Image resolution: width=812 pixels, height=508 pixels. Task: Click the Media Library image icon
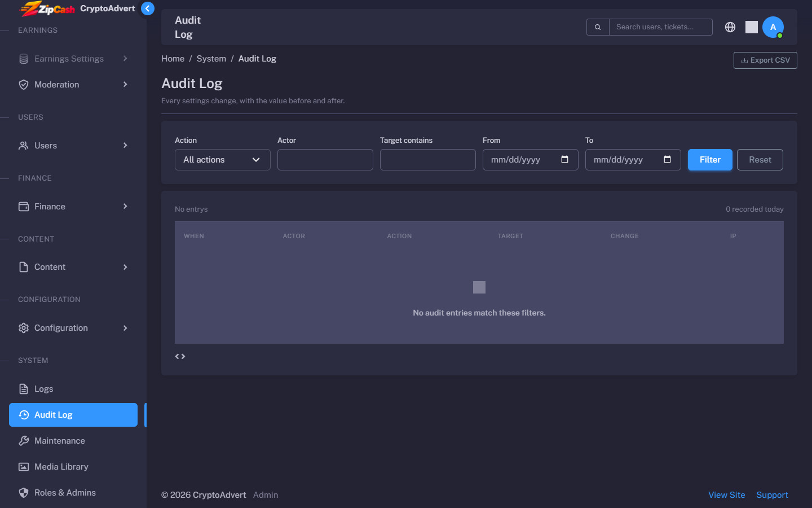click(24, 467)
